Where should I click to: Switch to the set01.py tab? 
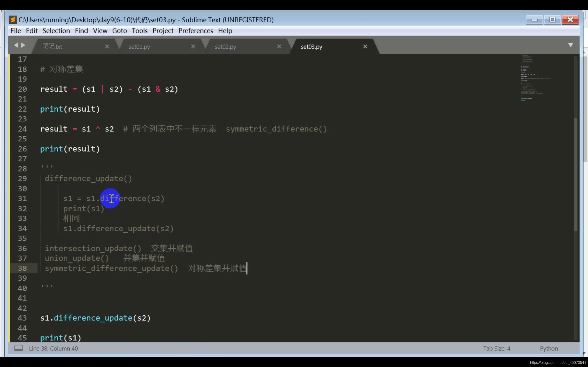click(x=139, y=47)
